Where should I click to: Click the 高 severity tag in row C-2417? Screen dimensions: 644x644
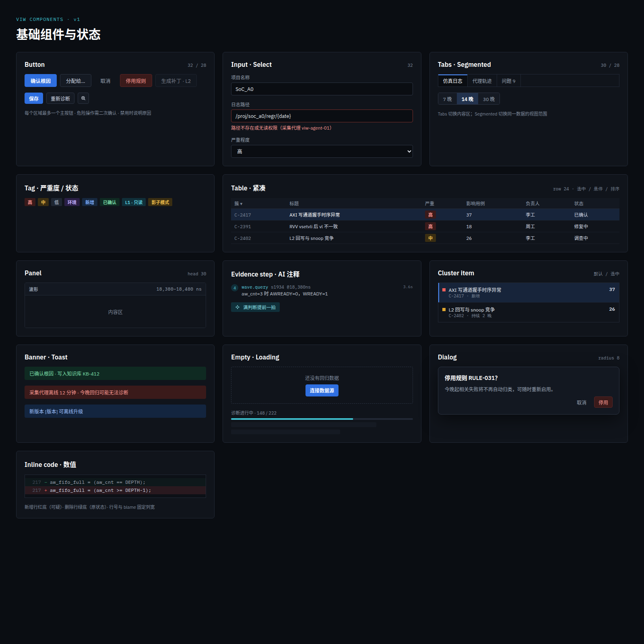point(430,215)
